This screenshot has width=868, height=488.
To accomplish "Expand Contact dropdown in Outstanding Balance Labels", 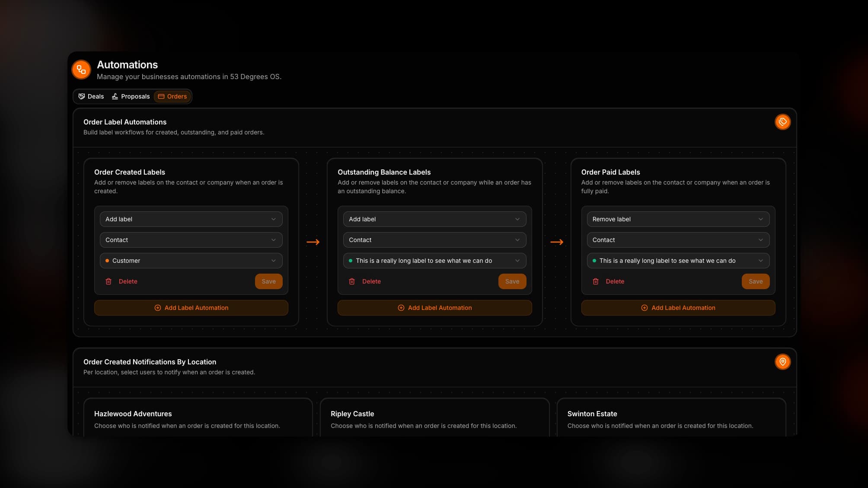I will tap(434, 240).
